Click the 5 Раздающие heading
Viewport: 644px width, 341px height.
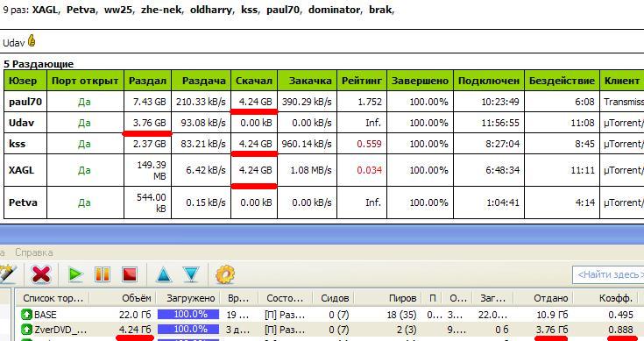tap(39, 64)
